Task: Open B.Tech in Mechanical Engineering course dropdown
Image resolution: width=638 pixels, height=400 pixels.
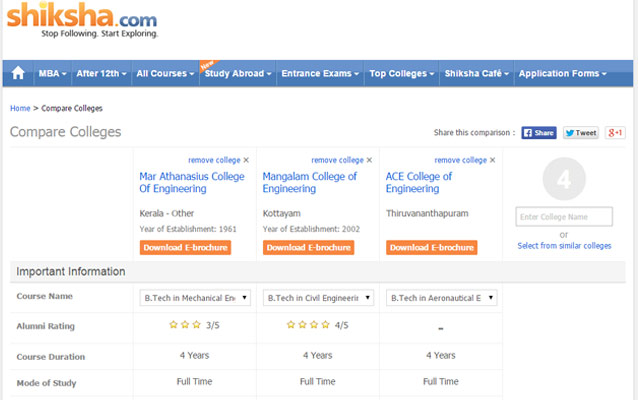Action: 196,298
